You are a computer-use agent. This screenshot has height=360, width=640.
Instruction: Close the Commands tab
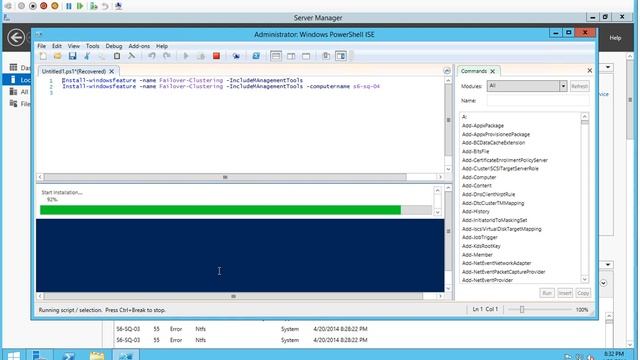[x=493, y=71]
